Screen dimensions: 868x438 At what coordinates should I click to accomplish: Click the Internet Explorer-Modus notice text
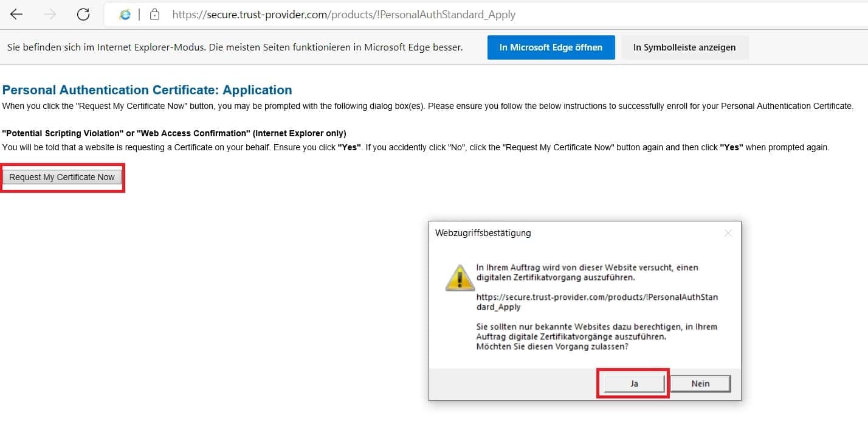(235, 47)
